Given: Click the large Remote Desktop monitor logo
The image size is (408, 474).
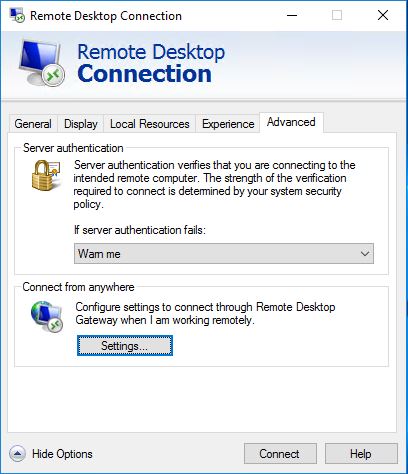Looking at the screenshot, I should (42, 63).
